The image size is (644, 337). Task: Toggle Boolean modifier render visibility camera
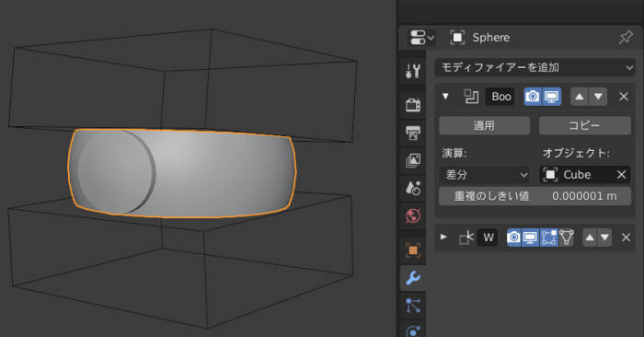533,97
